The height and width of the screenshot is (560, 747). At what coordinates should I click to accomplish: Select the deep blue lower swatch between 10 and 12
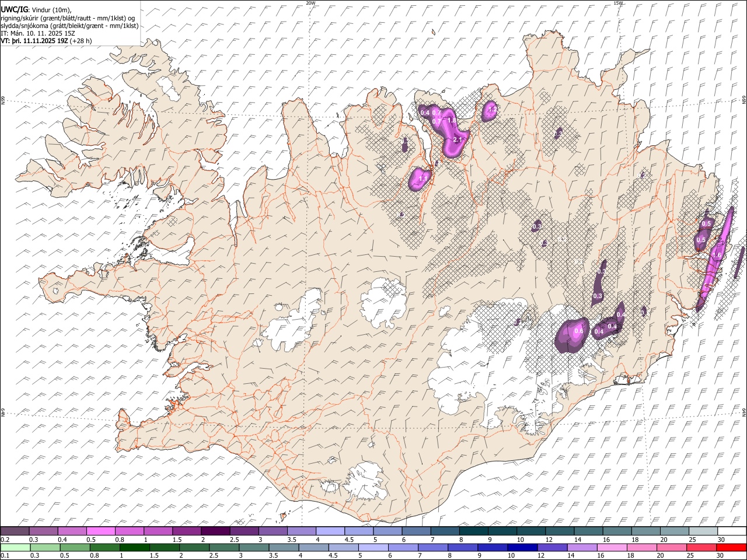pyautogui.click(x=522, y=547)
